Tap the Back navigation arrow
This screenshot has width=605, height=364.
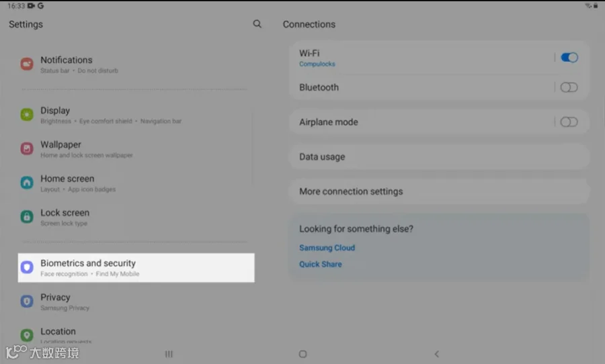point(437,354)
